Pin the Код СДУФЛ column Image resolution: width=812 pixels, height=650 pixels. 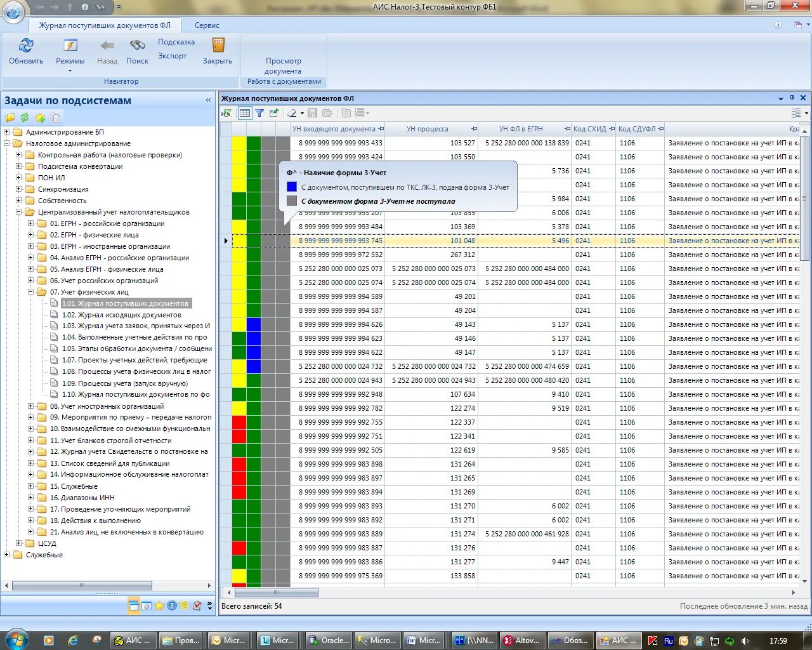[661, 129]
